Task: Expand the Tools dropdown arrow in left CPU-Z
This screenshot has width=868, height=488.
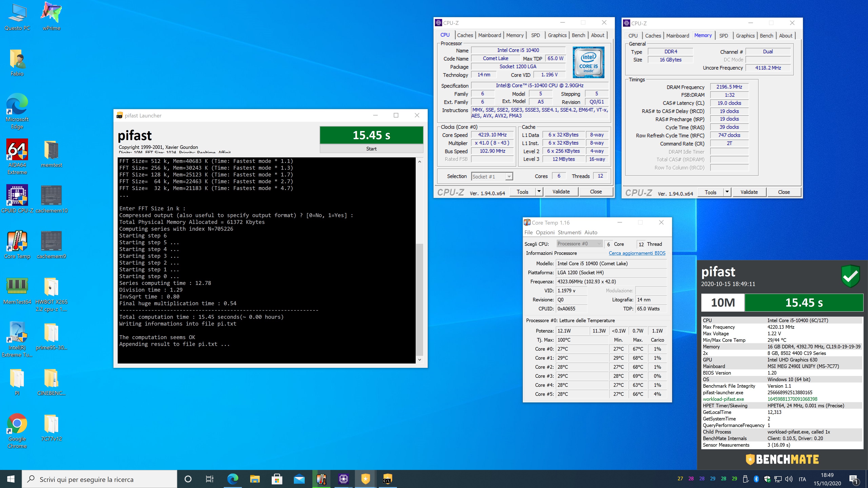Action: coord(539,192)
